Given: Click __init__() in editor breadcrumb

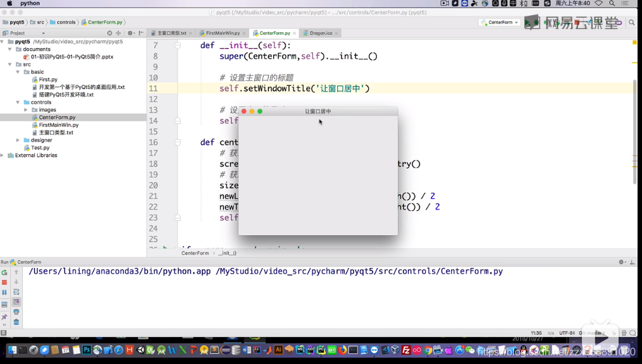Looking at the screenshot, I should [x=227, y=253].
